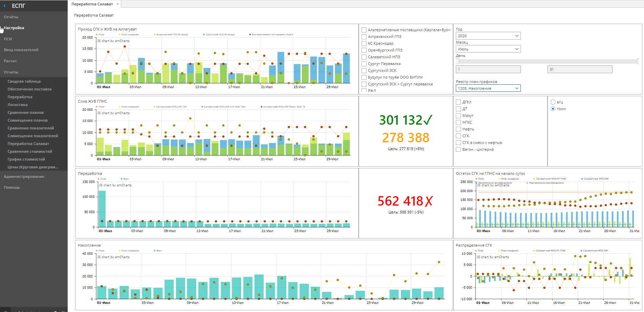The width and height of the screenshot is (644, 312).
Task: Open the Совмещение планов report
Action: pos(28,120)
